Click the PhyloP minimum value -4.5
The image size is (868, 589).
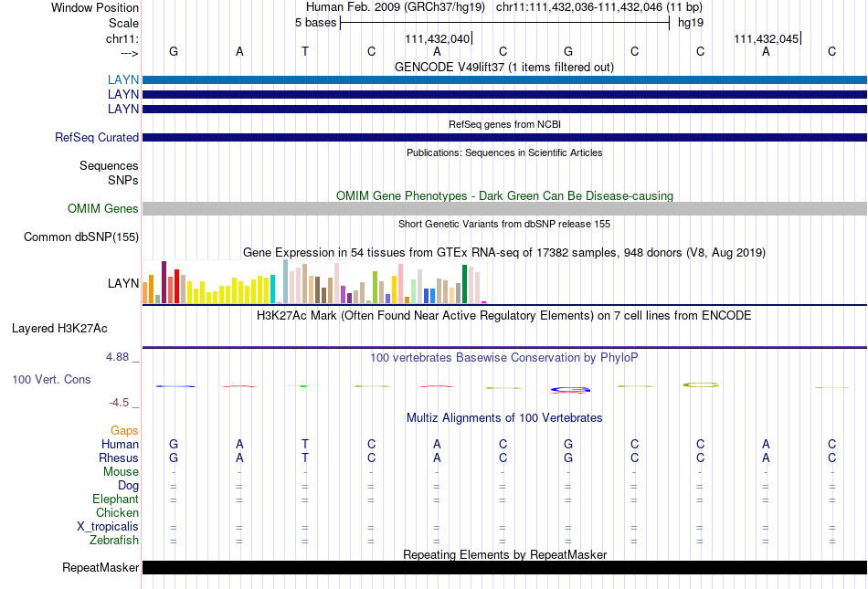coord(119,403)
